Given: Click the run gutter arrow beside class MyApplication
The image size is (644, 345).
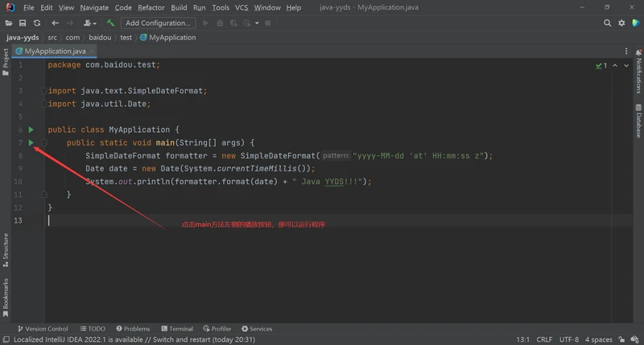Looking at the screenshot, I should click(x=31, y=129).
